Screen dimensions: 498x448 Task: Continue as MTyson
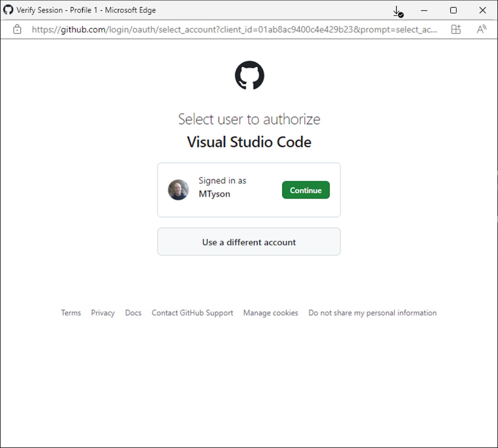[306, 190]
